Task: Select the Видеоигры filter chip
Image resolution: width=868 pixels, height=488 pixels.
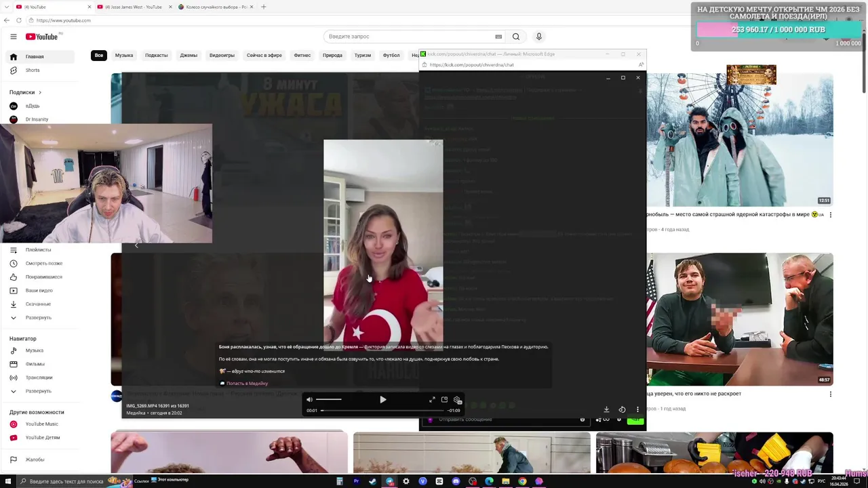Action: (222, 56)
